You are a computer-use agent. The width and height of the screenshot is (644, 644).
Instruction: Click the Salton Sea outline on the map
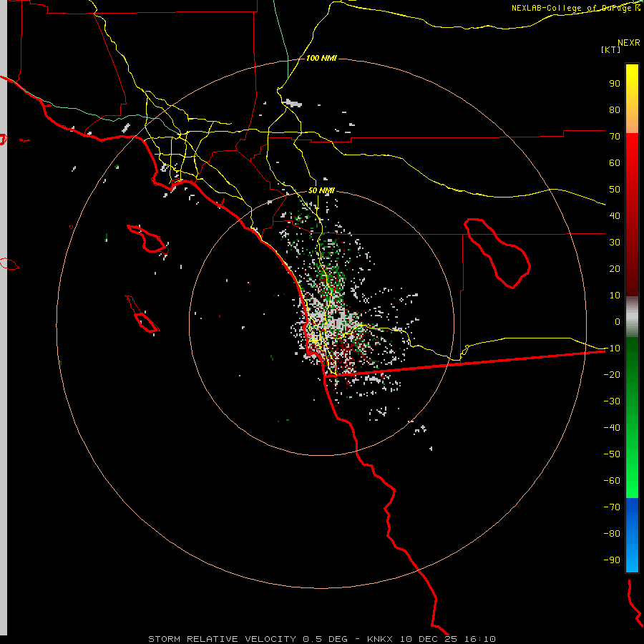click(497, 253)
